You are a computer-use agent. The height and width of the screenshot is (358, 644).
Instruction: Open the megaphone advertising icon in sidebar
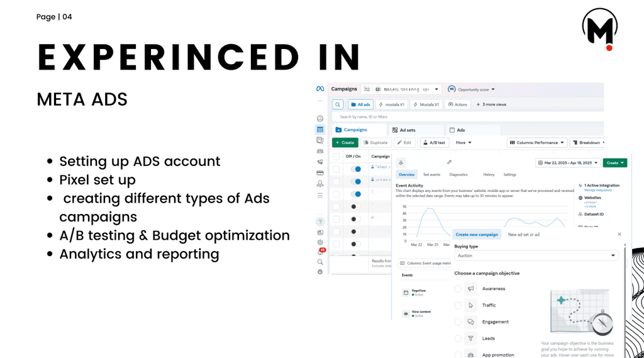pyautogui.click(x=320, y=162)
